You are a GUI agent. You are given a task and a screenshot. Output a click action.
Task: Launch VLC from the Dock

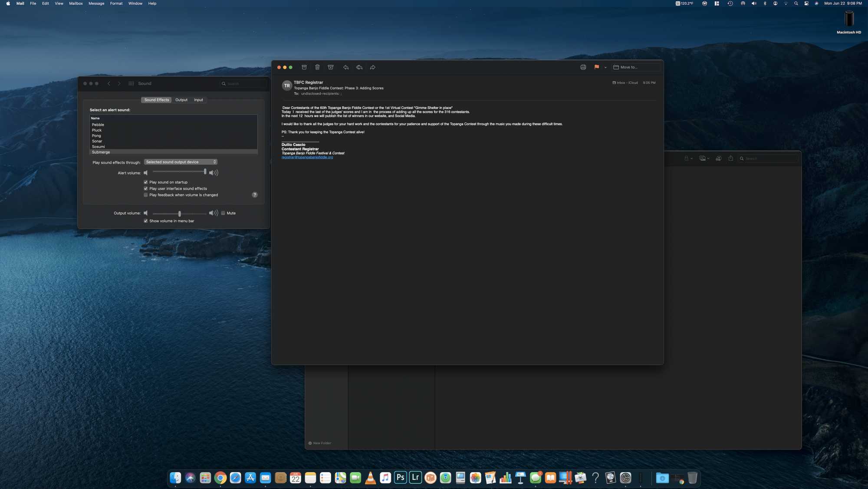(x=370, y=478)
